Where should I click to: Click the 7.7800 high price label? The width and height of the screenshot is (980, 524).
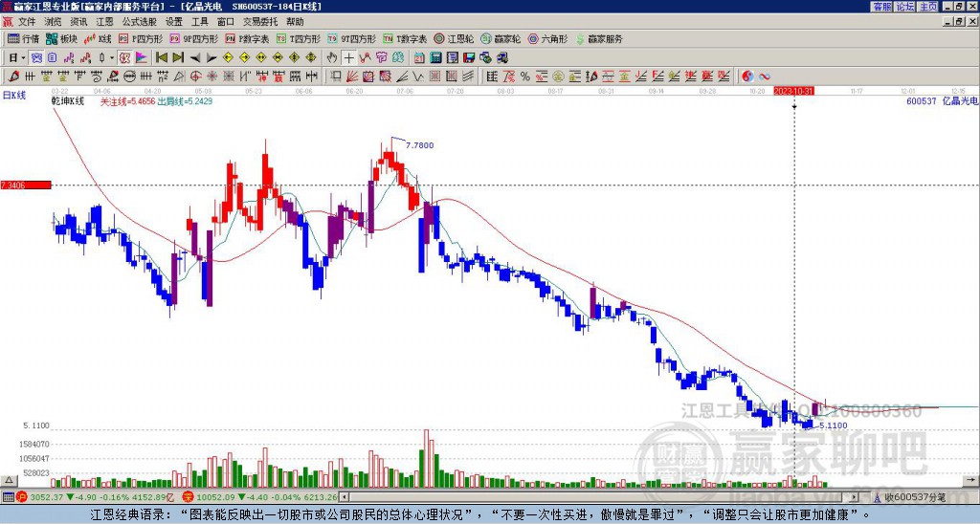[419, 145]
